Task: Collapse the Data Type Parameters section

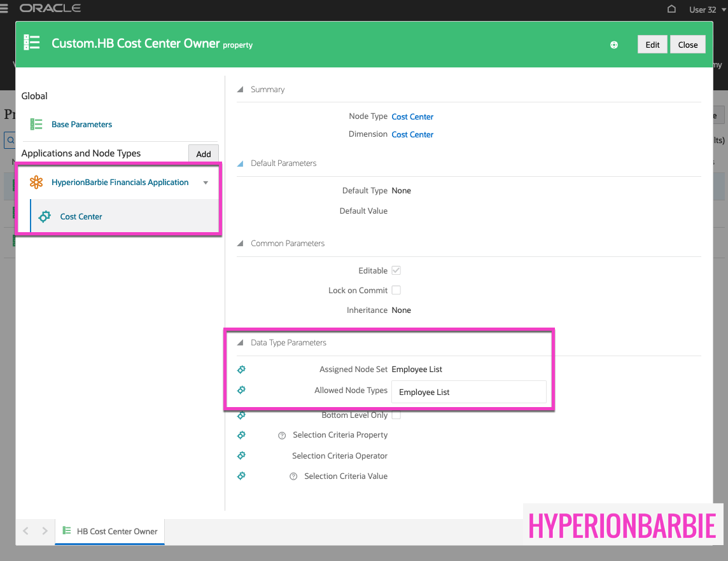Action: point(241,343)
